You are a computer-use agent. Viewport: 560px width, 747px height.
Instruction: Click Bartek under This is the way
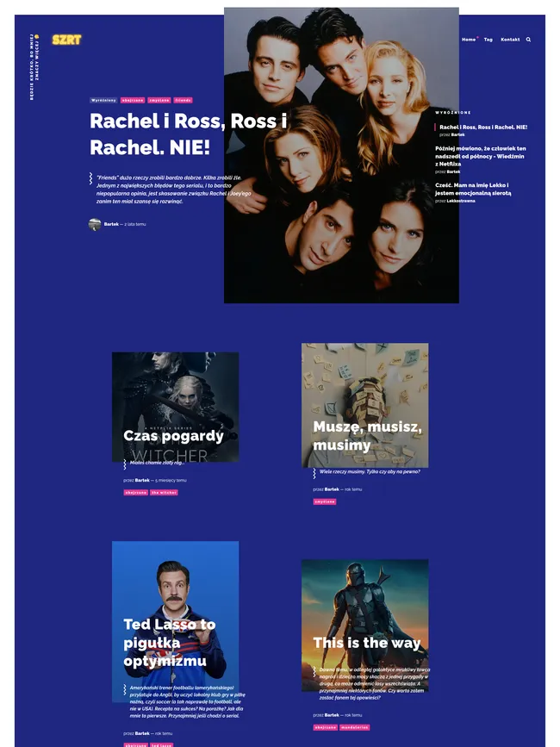tap(332, 715)
